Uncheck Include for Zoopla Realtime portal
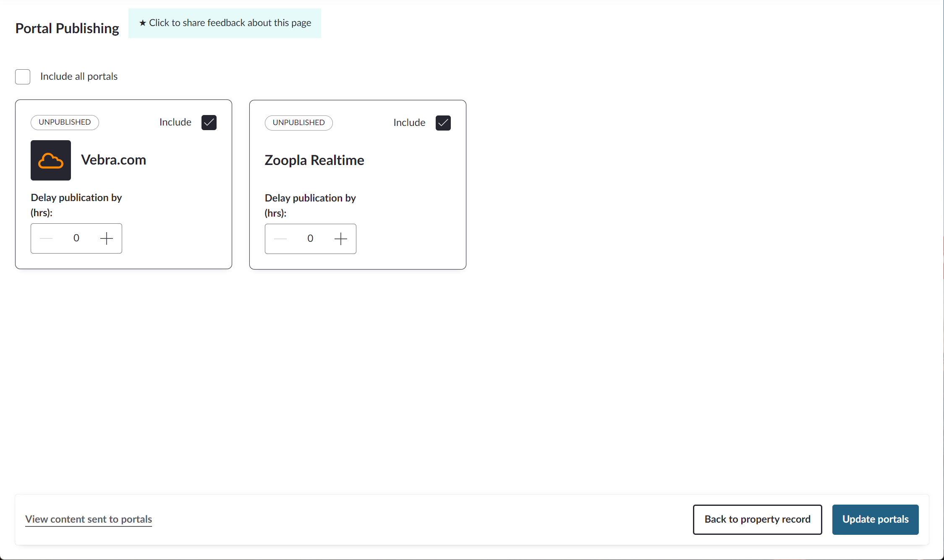 (x=443, y=123)
